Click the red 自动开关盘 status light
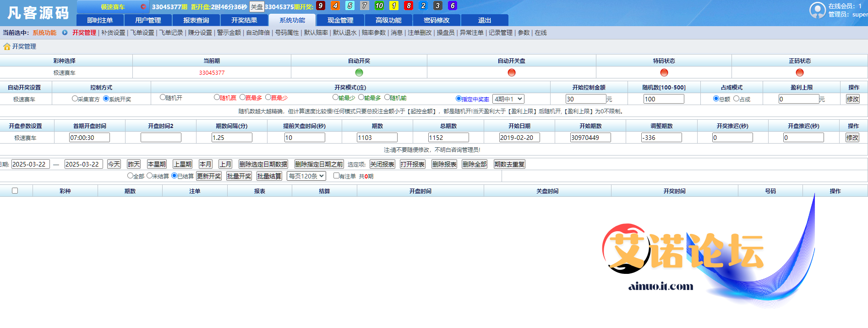The width and height of the screenshot is (868, 328). (x=512, y=72)
